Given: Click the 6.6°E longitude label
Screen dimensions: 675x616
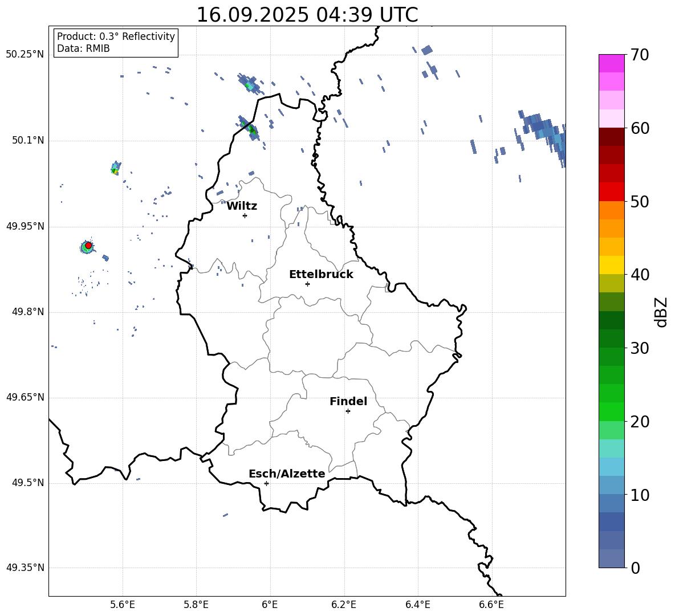Looking at the screenshot, I should coord(491,605).
